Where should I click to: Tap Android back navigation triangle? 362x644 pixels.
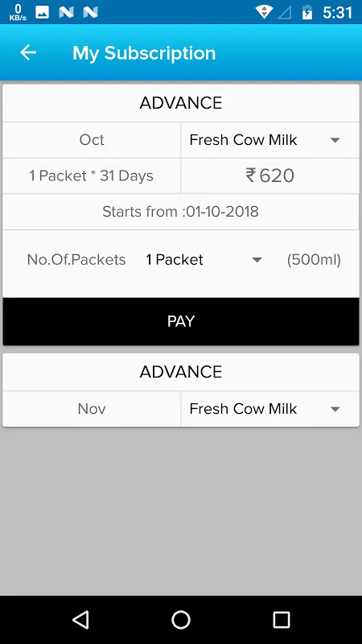tap(80, 619)
